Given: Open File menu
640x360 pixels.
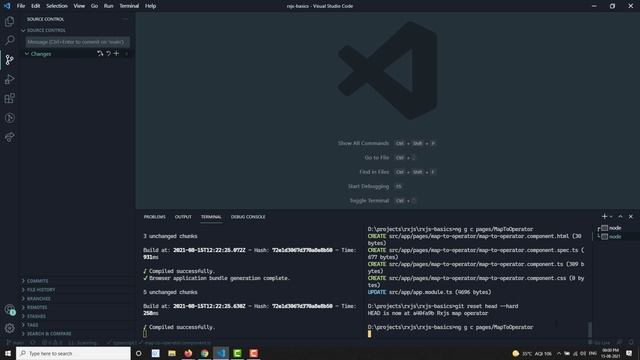Looking at the screenshot, I should pyautogui.click(x=21, y=6).
